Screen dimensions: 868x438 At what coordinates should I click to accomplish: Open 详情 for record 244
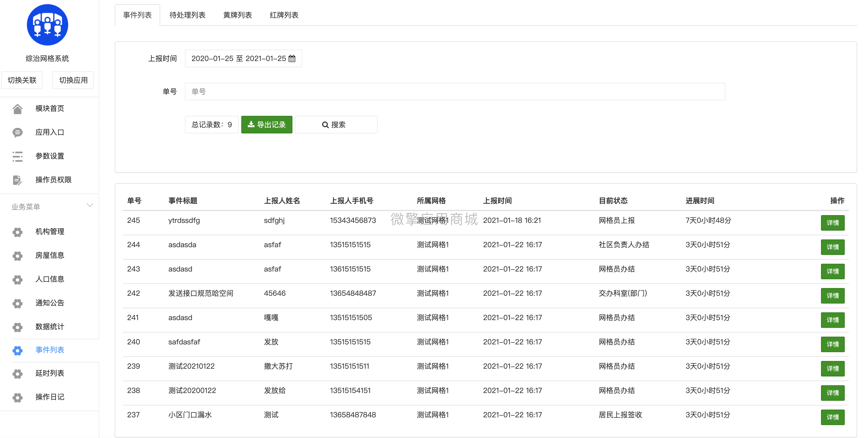833,247
